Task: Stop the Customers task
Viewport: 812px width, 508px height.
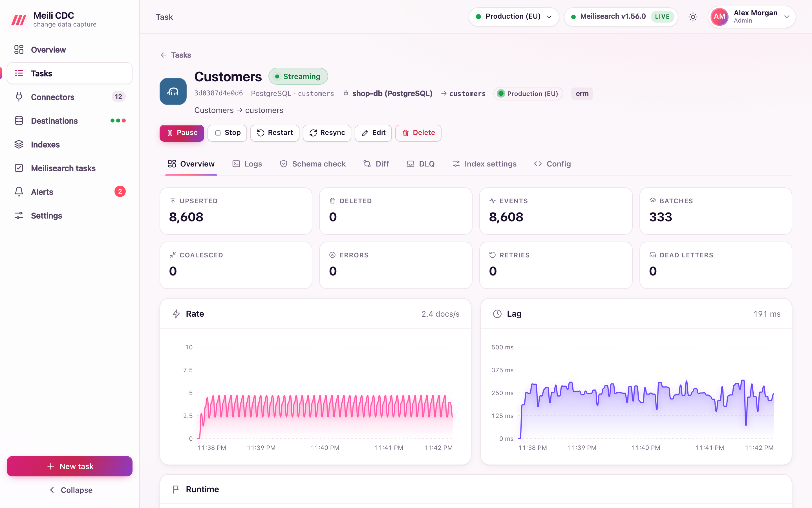Action: coord(227,133)
